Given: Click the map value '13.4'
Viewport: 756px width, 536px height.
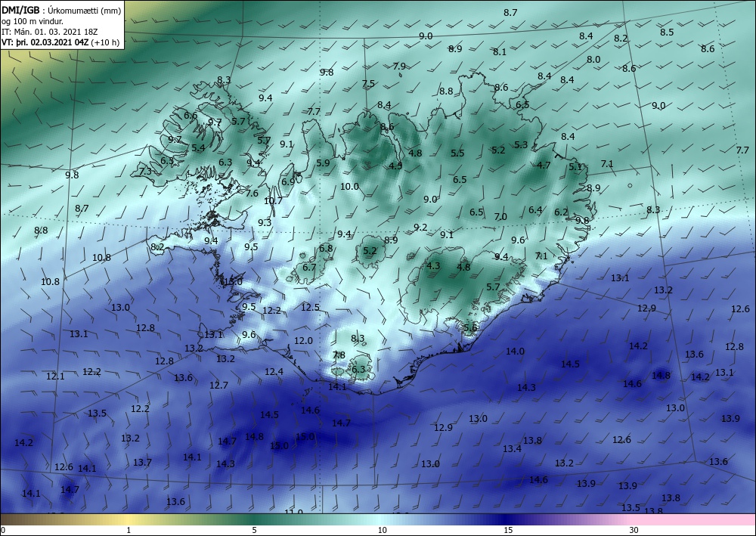Looking at the screenshot, I should (512, 449).
